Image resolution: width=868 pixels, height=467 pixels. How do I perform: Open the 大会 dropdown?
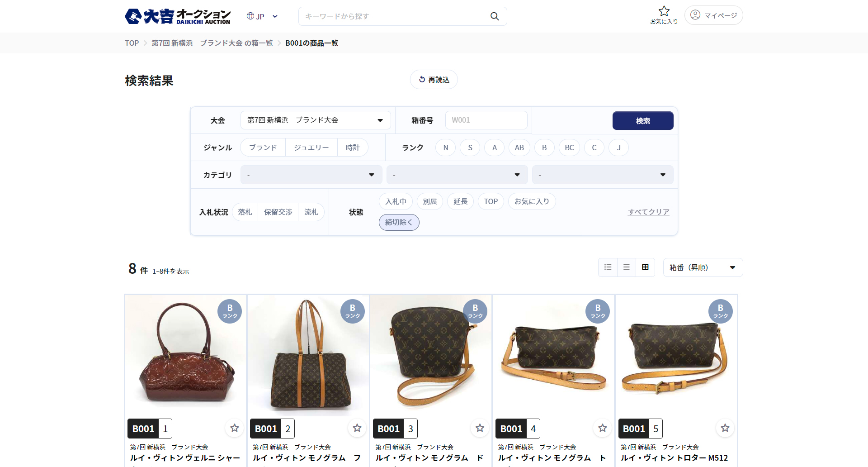coord(316,120)
